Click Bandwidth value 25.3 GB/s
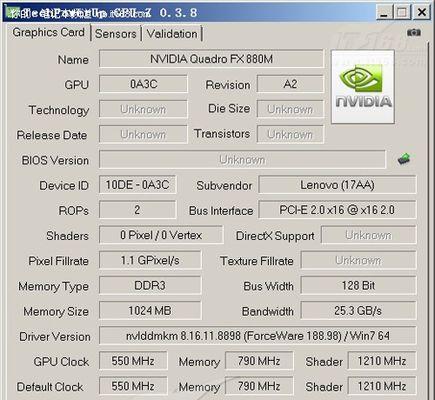Screen dimensions: 435x400 [358, 311]
